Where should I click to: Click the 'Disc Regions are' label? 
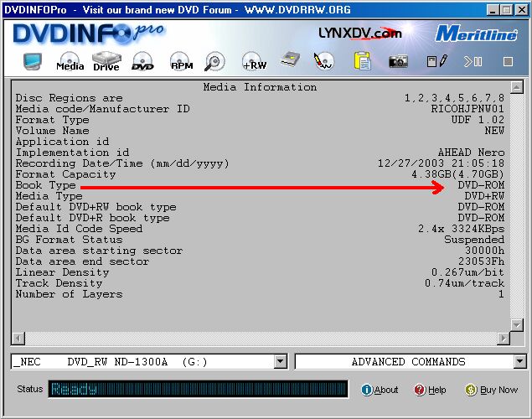pyautogui.click(x=69, y=98)
